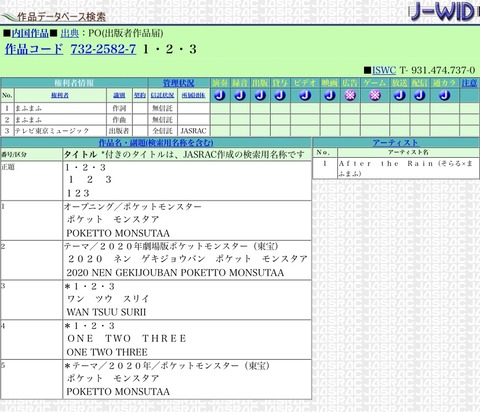Click the 全信託 cell
Viewport: 480px width, 412px height.
(x=162, y=131)
